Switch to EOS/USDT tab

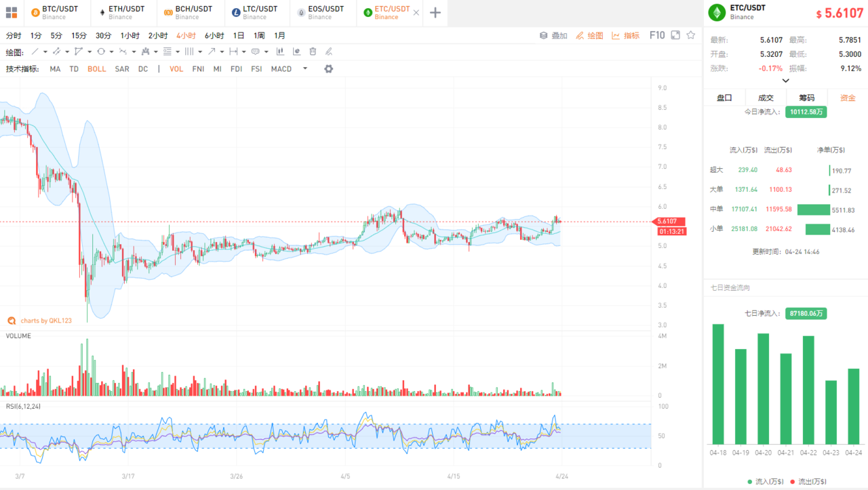pyautogui.click(x=322, y=12)
